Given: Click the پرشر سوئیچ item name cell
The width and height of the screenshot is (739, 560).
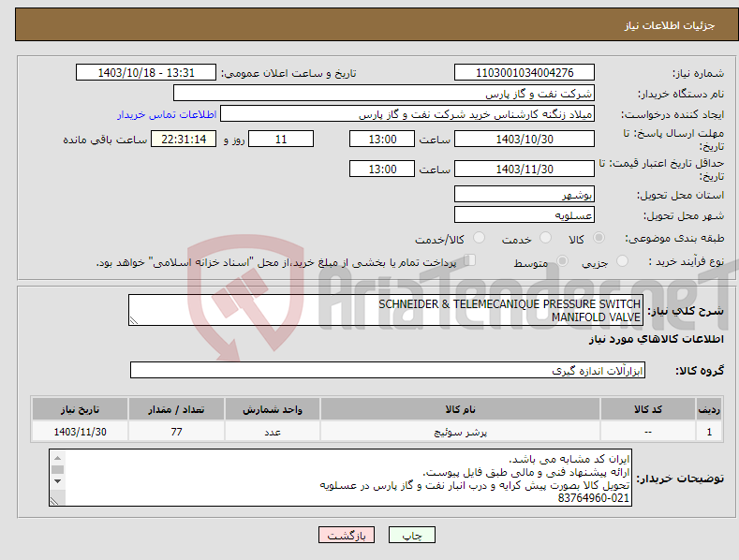Looking at the screenshot, I should click(x=460, y=432).
